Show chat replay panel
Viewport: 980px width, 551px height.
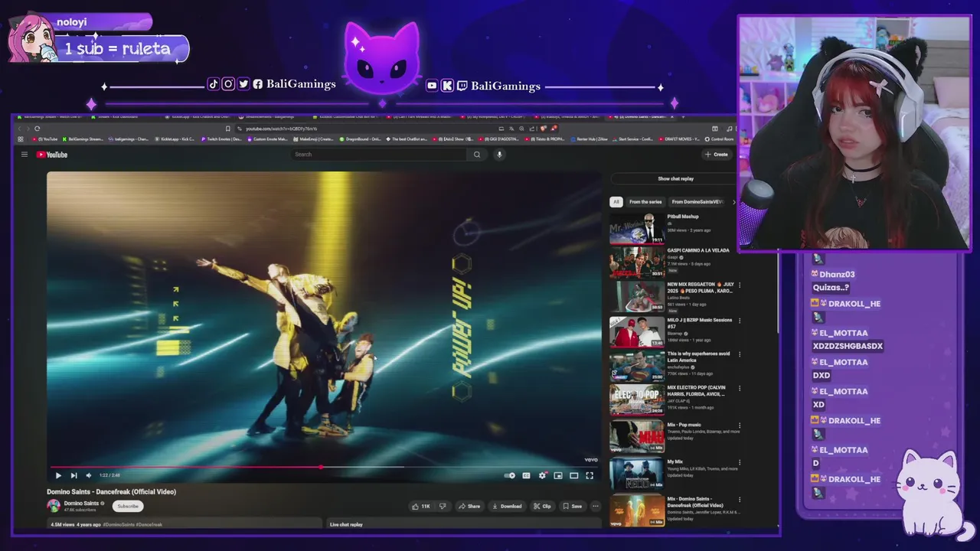coord(675,178)
